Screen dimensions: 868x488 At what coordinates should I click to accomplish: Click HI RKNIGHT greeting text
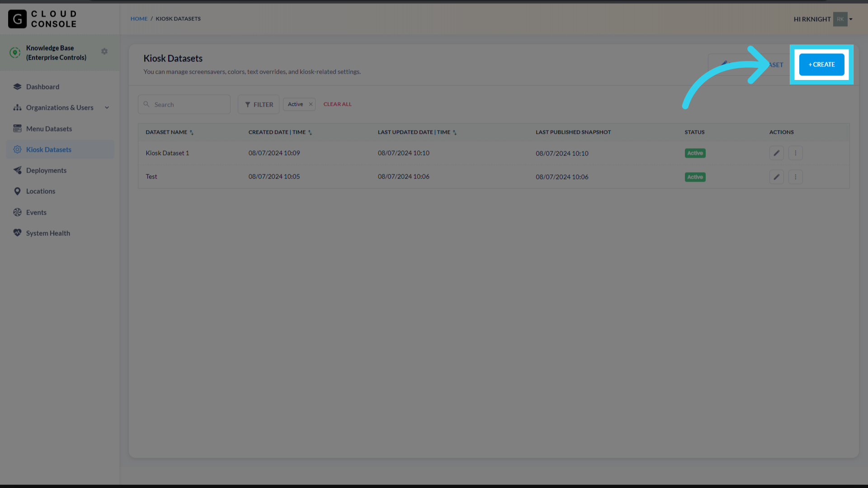point(812,19)
